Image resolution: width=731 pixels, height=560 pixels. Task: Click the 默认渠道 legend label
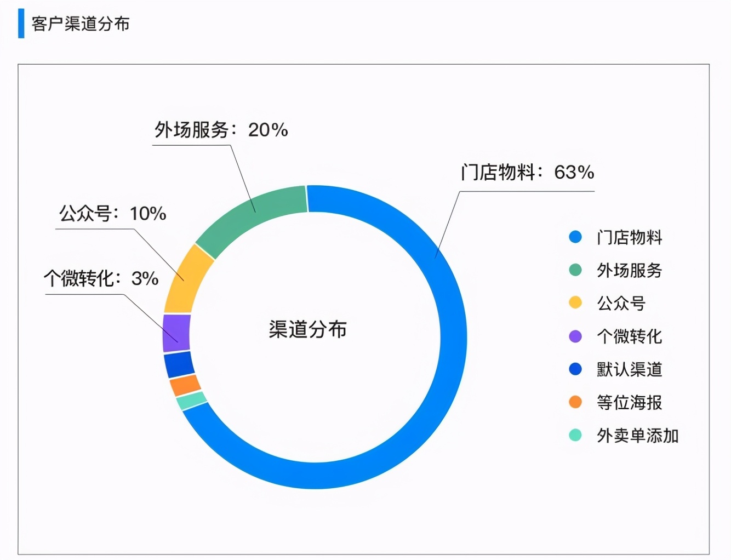(x=630, y=369)
